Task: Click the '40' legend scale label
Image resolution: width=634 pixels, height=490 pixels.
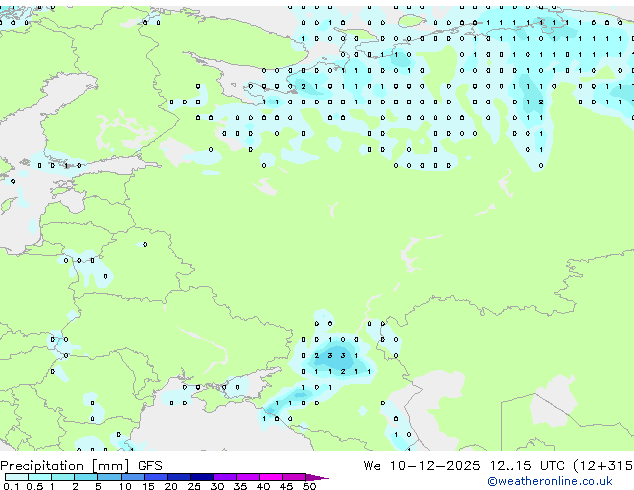Action: pos(263,486)
